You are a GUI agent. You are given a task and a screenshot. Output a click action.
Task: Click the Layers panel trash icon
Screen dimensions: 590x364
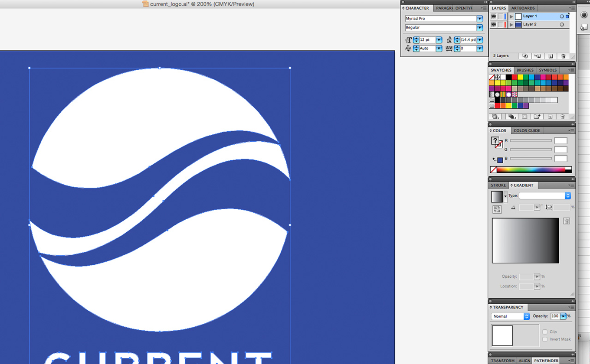tap(563, 56)
